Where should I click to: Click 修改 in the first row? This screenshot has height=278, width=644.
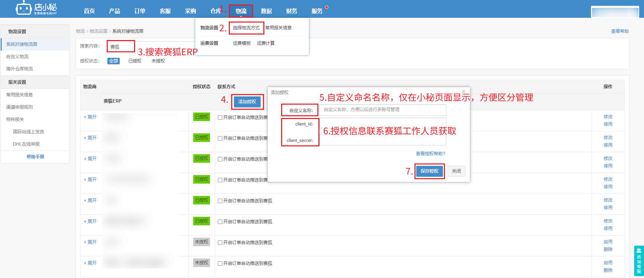coord(608,117)
